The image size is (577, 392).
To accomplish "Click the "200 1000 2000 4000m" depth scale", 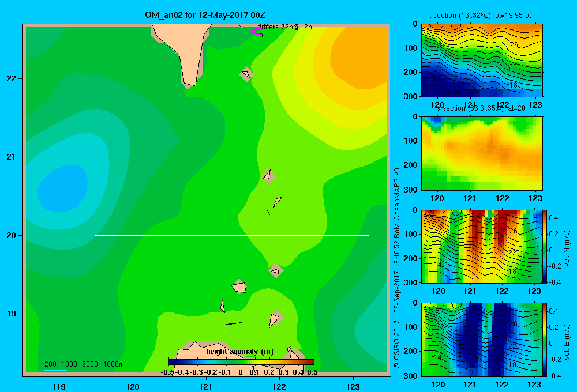I will point(84,364).
